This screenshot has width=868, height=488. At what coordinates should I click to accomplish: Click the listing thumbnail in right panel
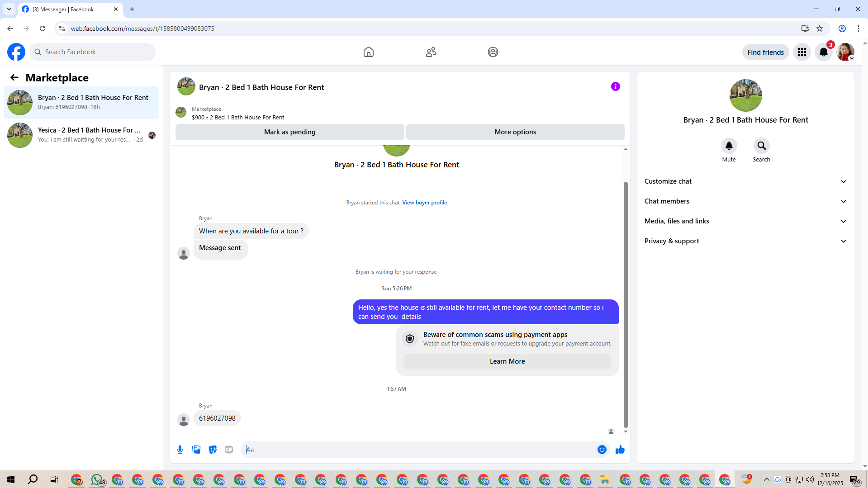(746, 95)
